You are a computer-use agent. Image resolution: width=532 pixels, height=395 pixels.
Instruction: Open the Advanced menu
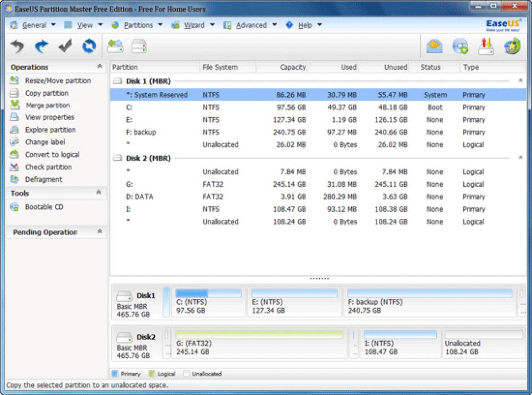click(x=251, y=25)
